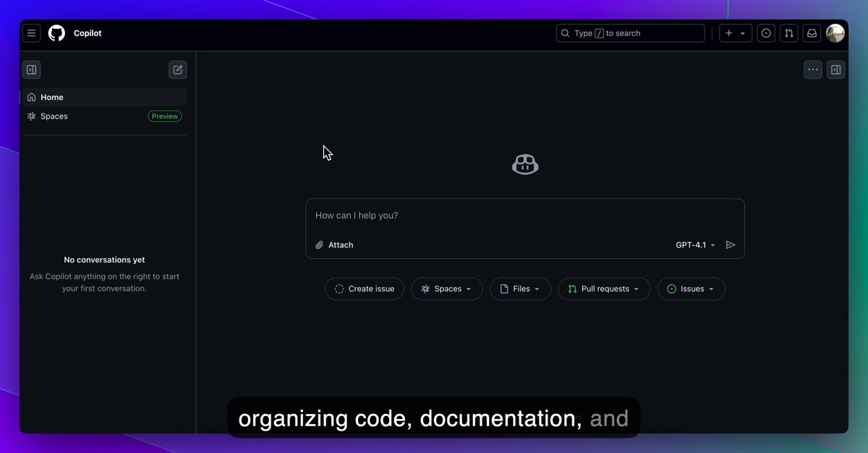Click the Copilot mascot logo
Viewport: 868px width, 453px height.
coord(525,165)
